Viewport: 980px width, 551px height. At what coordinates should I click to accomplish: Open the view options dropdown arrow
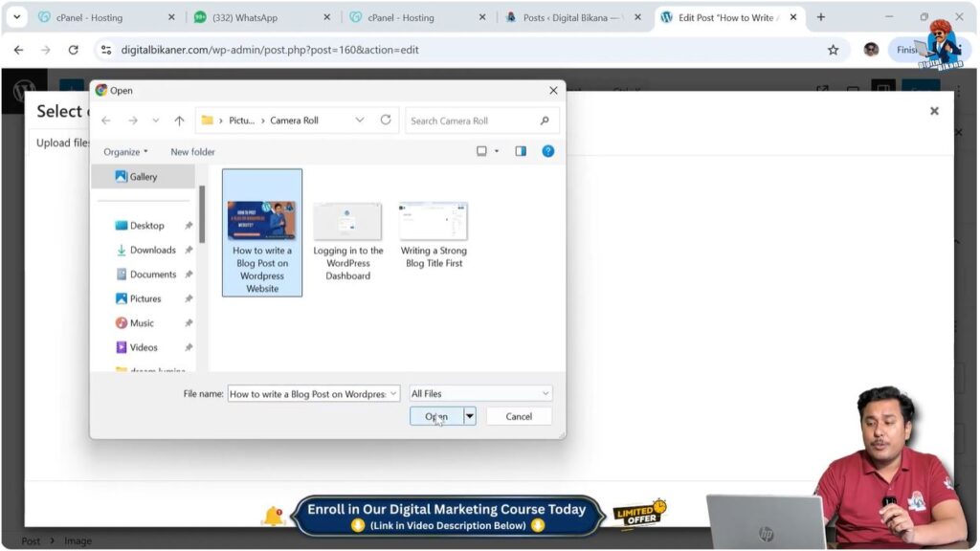coord(497,152)
